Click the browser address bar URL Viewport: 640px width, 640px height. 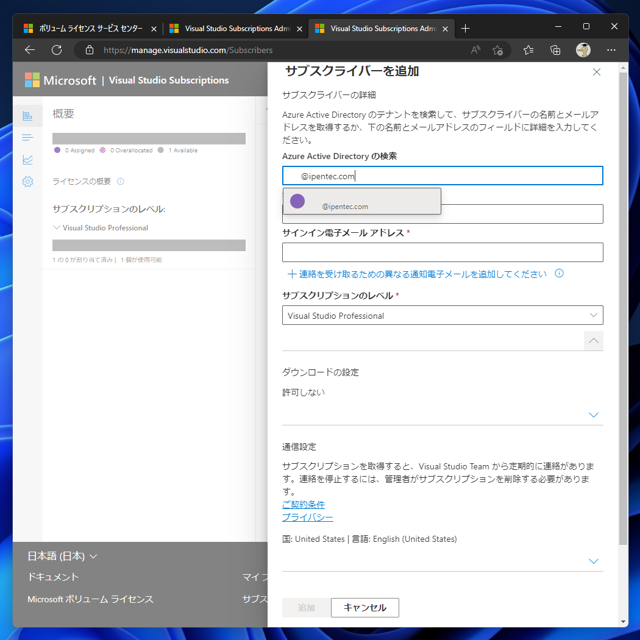click(188, 50)
